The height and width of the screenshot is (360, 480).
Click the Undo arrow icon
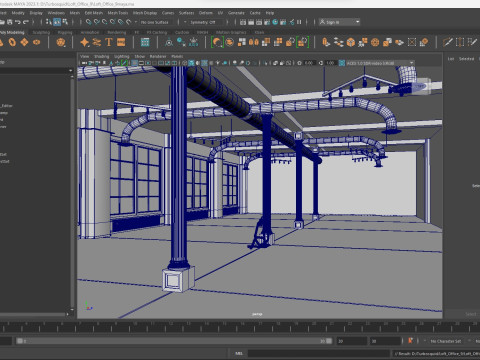click(18, 22)
